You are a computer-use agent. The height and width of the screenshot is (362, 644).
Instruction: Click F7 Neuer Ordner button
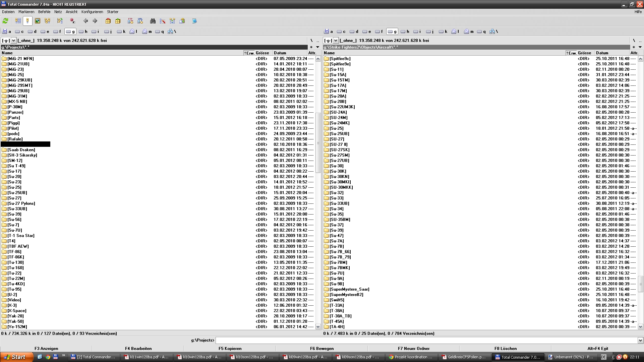point(414,349)
